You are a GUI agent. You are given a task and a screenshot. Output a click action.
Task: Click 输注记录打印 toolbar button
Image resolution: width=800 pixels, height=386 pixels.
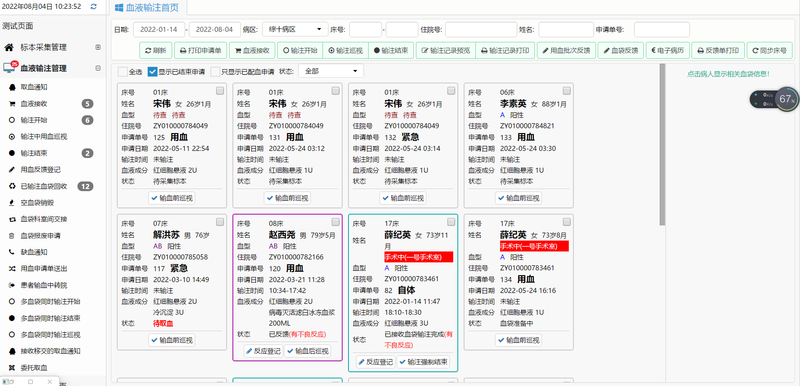pyautogui.click(x=505, y=50)
